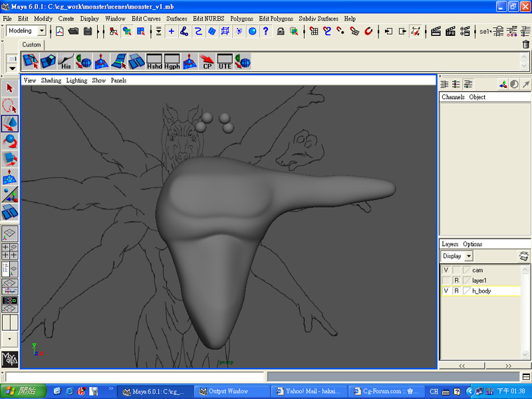
Task: Open the selection mask menu arrow
Action: click(158, 31)
